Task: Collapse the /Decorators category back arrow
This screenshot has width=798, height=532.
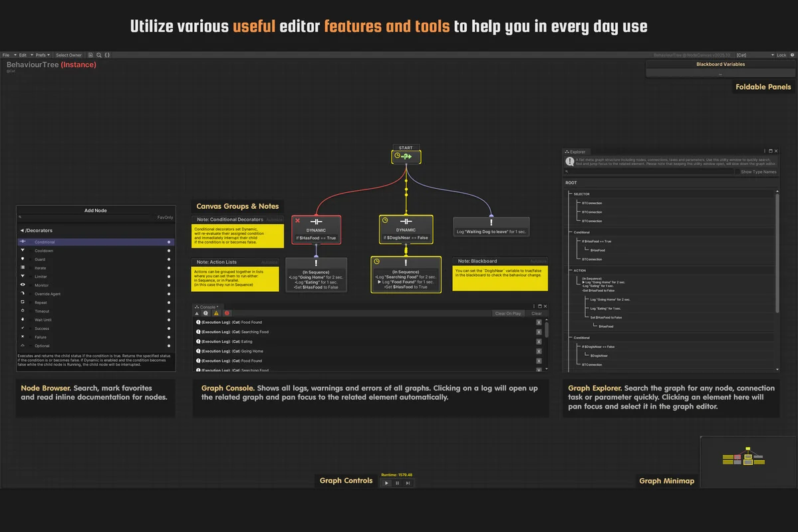Action: pyautogui.click(x=22, y=231)
